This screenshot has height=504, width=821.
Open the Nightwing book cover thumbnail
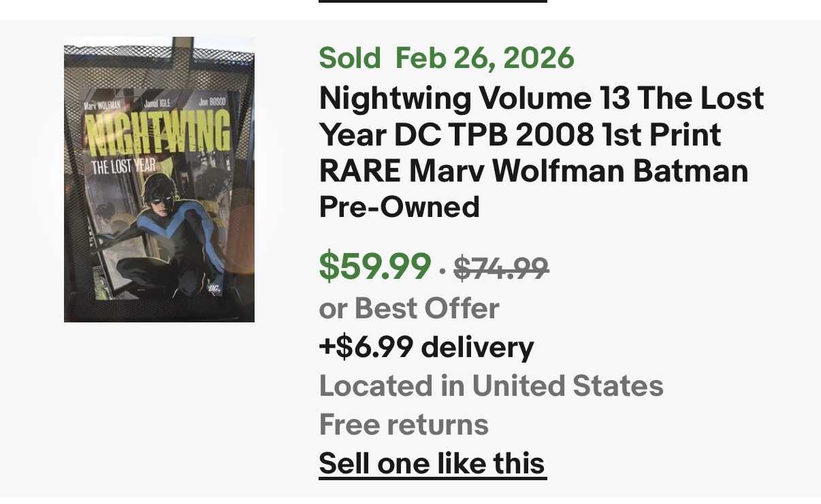[x=159, y=179]
